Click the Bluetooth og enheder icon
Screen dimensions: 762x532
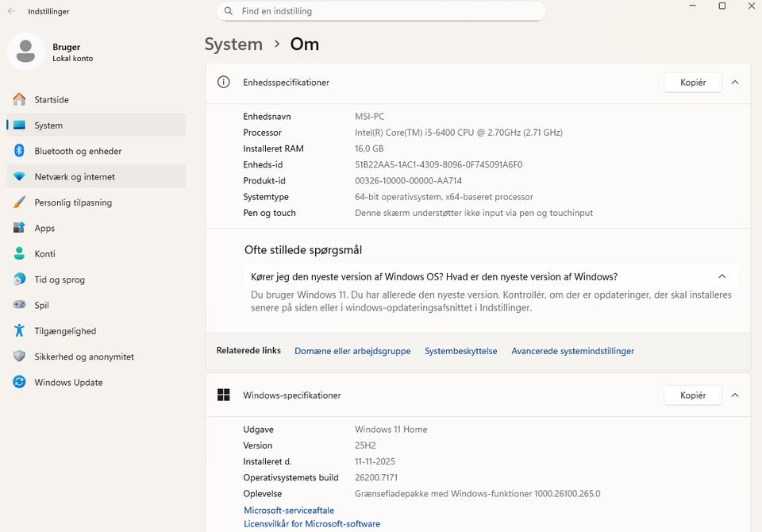[x=19, y=151]
